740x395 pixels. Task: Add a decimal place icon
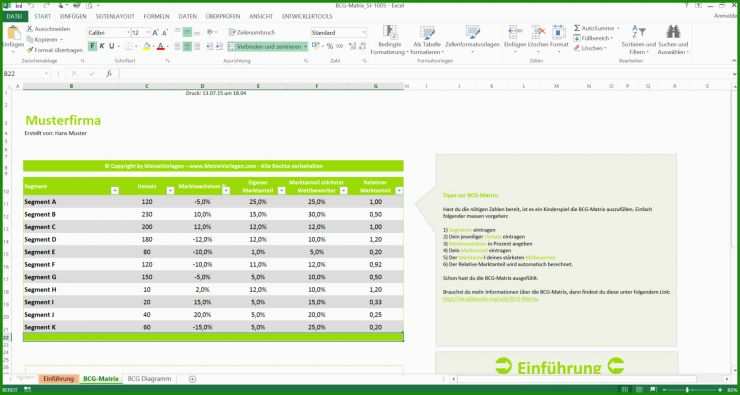pos(352,46)
